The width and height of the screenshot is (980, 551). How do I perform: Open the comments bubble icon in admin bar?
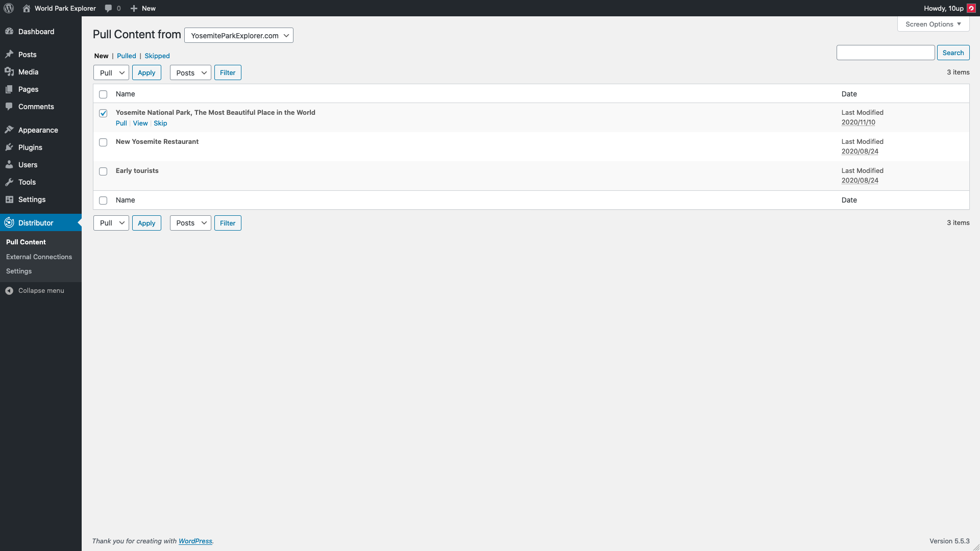click(x=108, y=8)
